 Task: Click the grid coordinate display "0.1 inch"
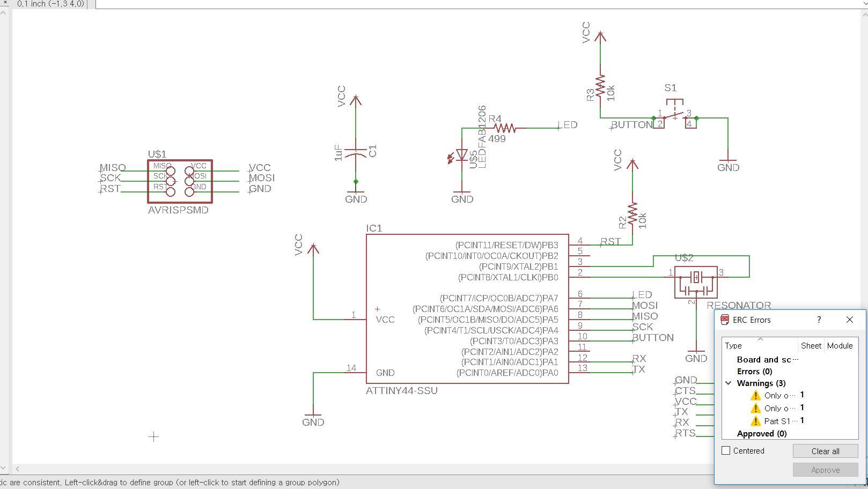click(x=51, y=4)
